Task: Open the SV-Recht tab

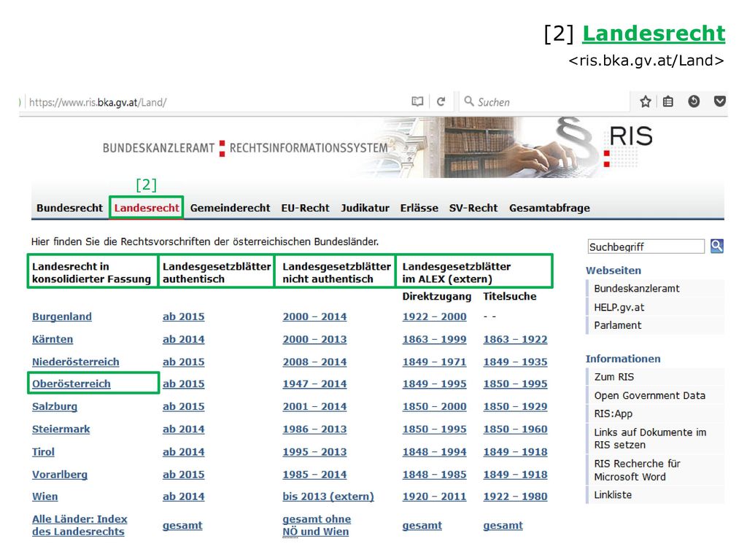Action: 473,208
